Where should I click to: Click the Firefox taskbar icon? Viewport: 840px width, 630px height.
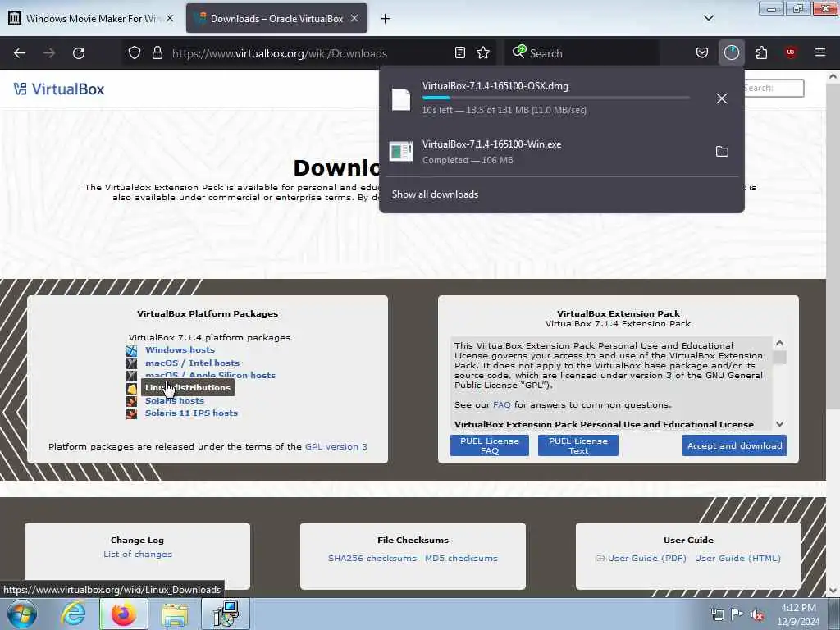pyautogui.click(x=124, y=614)
